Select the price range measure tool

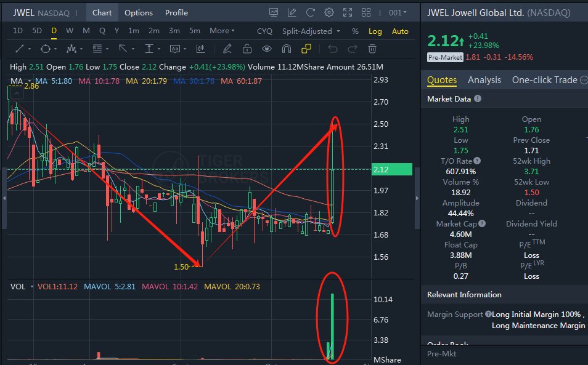[x=149, y=49]
